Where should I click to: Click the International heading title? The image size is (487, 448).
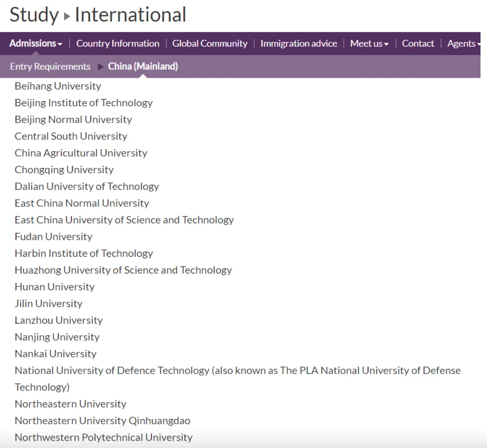(x=130, y=15)
